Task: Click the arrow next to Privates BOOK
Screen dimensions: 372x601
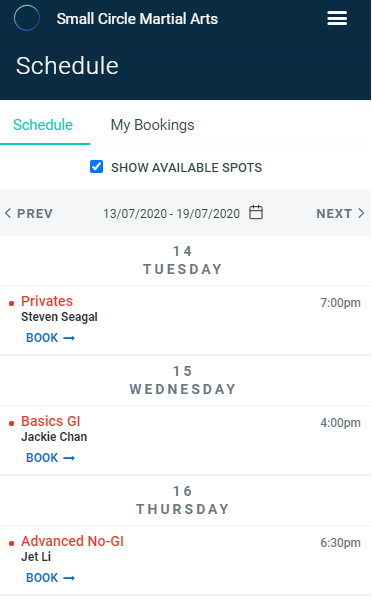Action: (x=69, y=338)
